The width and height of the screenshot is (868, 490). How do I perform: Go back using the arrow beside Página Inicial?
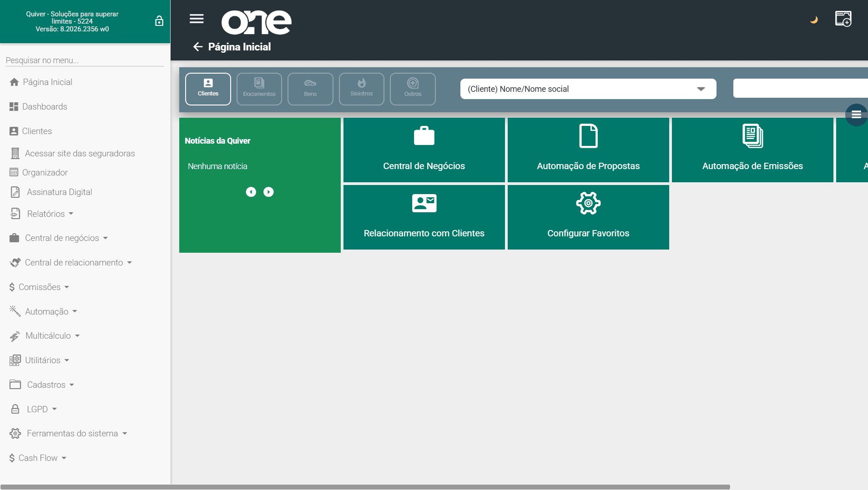coord(197,47)
